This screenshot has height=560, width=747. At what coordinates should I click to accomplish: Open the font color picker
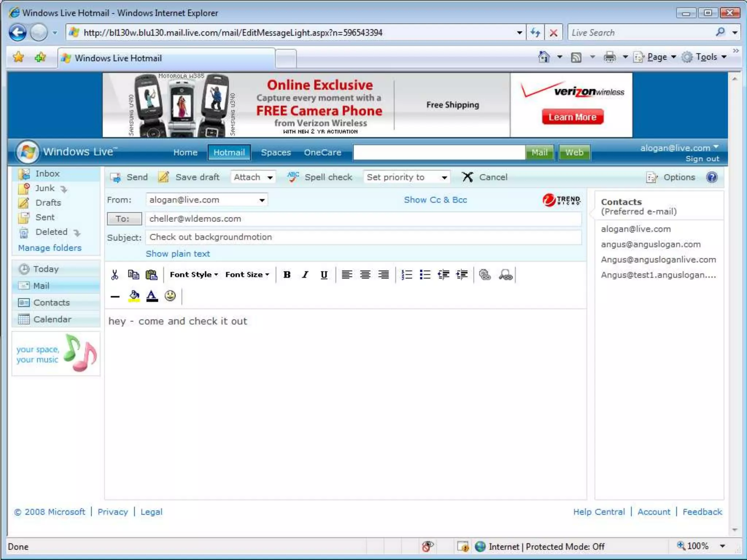tap(152, 296)
